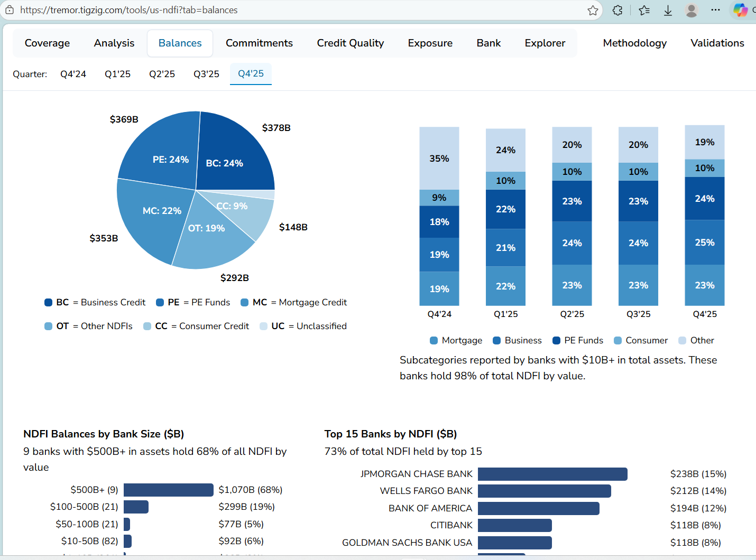Click the Business legend swatch under bar chart

497,340
